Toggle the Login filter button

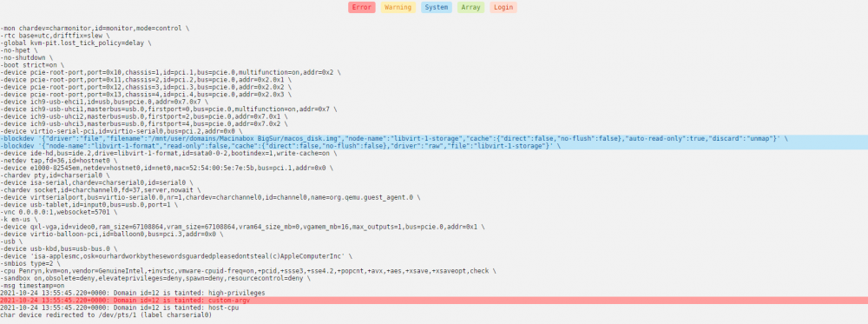[x=503, y=7]
